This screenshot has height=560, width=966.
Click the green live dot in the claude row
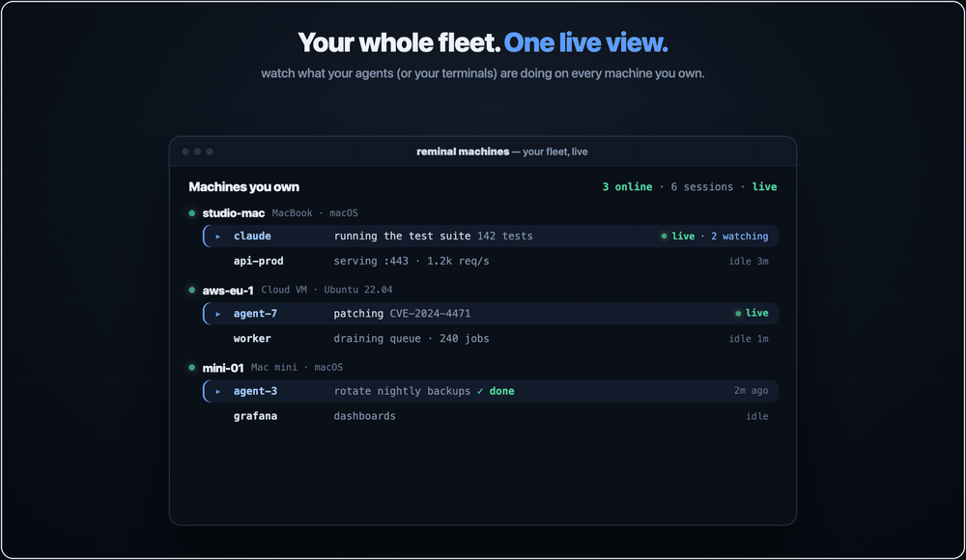[664, 236]
